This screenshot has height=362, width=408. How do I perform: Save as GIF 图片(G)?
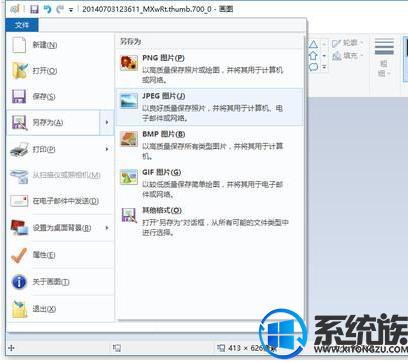pyautogui.click(x=209, y=183)
